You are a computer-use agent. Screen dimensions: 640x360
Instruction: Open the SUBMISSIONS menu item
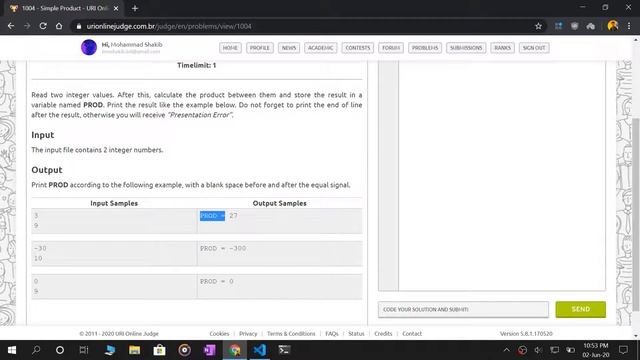click(x=466, y=48)
